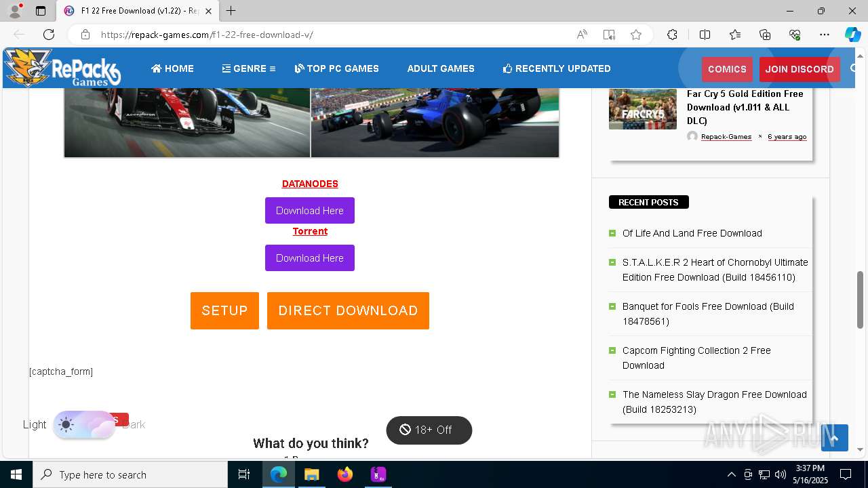Open the Collections icon
This screenshot has height=488, width=868.
(x=765, y=35)
